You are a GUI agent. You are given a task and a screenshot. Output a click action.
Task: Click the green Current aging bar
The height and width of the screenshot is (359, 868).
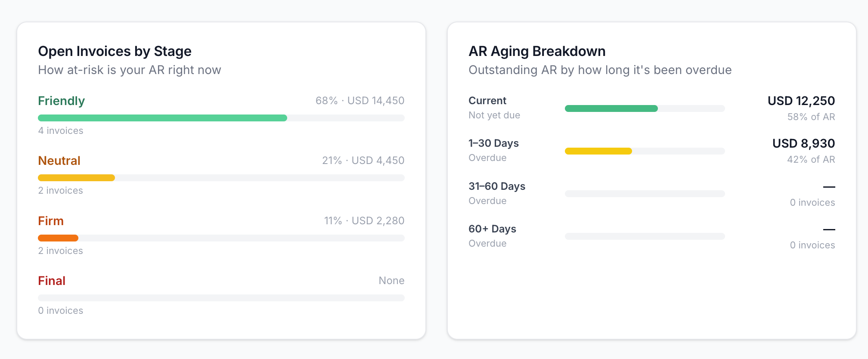611,108
